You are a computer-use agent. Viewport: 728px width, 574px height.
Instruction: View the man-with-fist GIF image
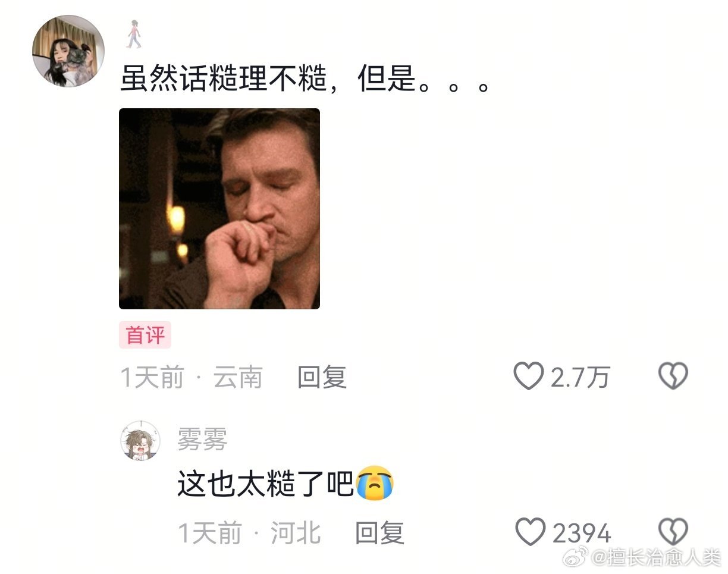click(x=219, y=209)
